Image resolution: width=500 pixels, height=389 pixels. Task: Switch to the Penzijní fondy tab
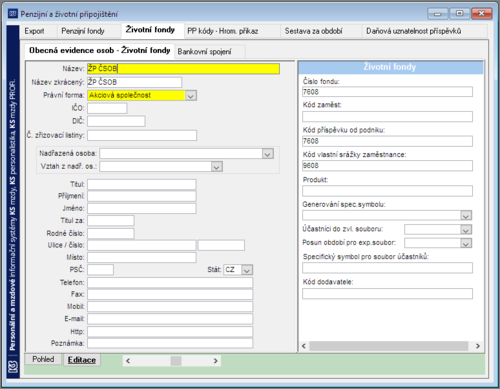tap(83, 31)
